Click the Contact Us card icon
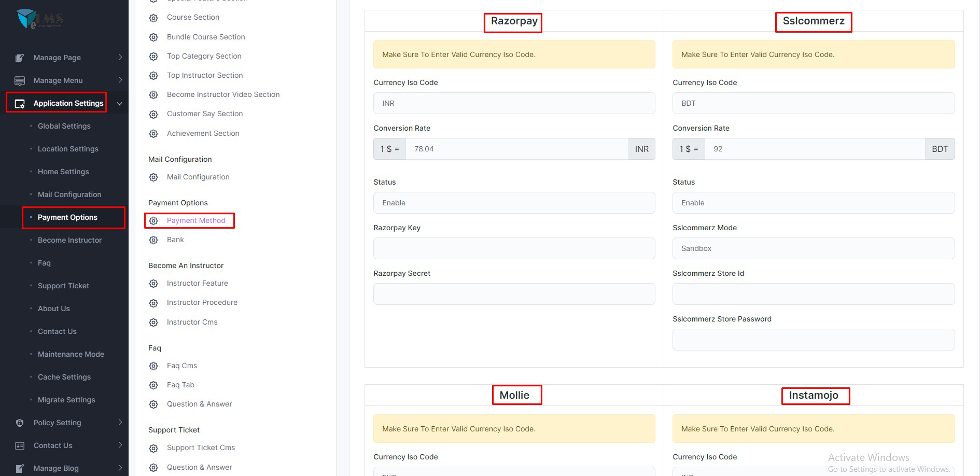 (20, 445)
